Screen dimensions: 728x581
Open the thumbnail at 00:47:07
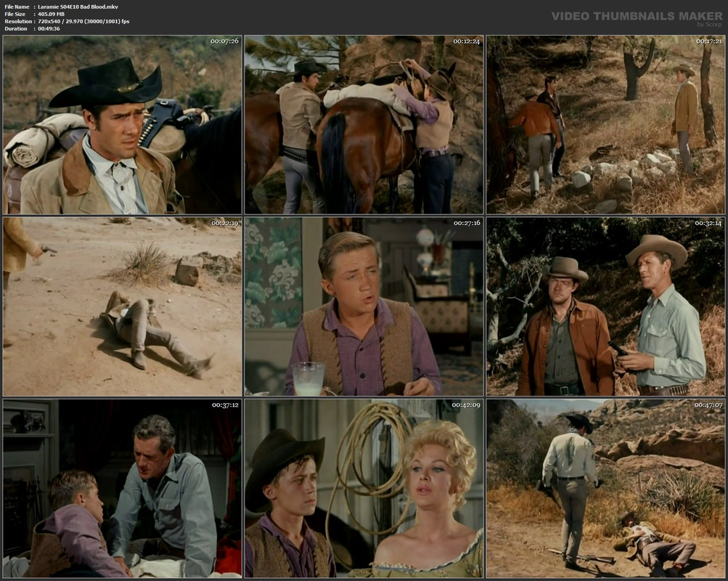click(x=605, y=488)
